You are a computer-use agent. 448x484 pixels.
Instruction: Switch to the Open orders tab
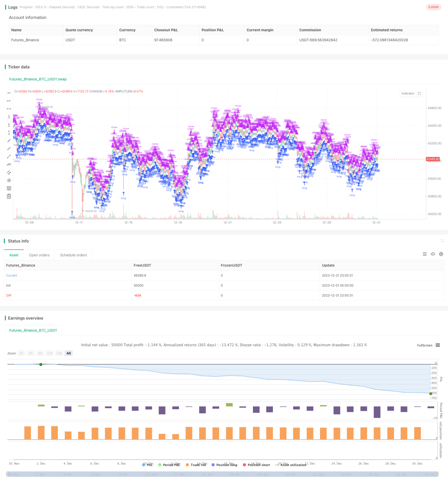pyautogui.click(x=39, y=255)
